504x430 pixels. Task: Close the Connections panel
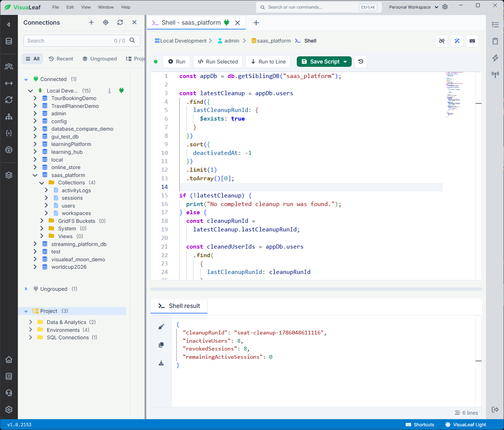pos(134,22)
